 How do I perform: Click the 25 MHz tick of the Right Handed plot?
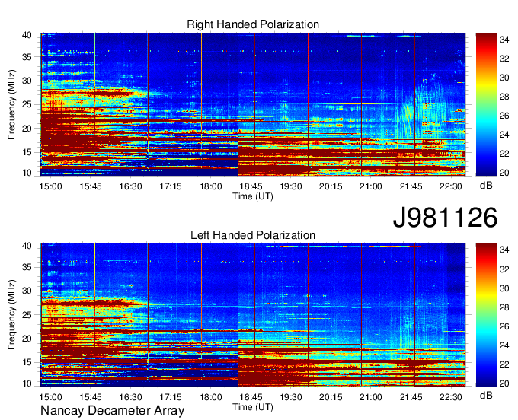[27, 104]
